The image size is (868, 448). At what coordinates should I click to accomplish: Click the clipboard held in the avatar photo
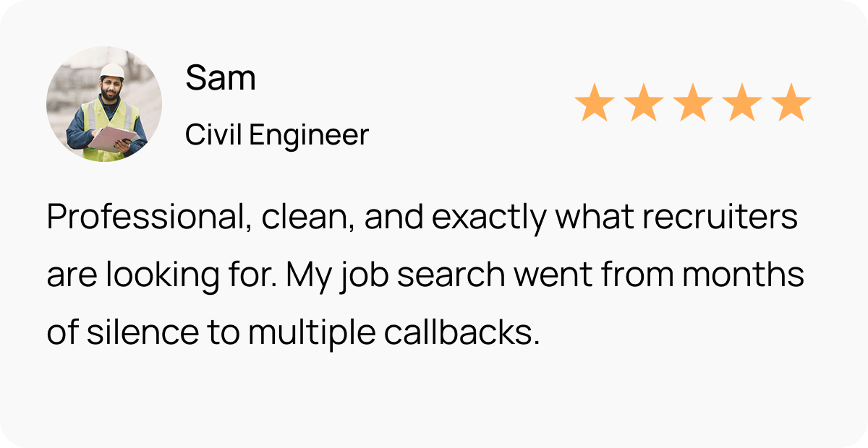(114, 138)
